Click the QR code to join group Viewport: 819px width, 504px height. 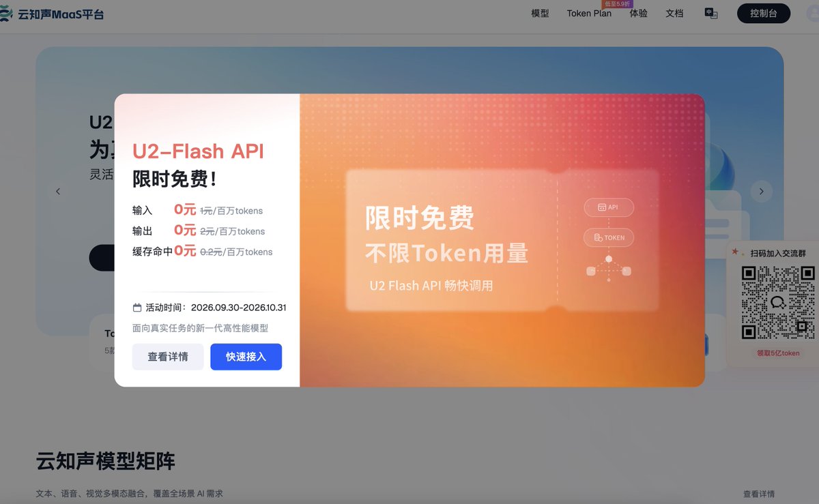tap(778, 302)
